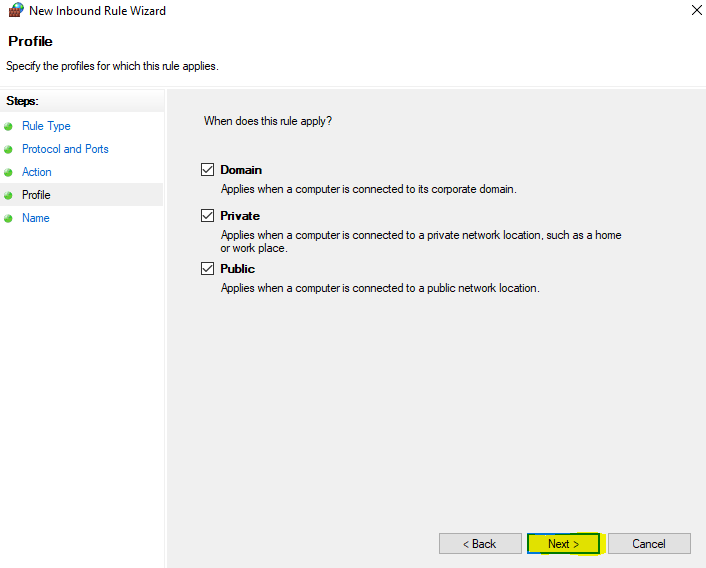Close the wizard window with X

click(695, 11)
